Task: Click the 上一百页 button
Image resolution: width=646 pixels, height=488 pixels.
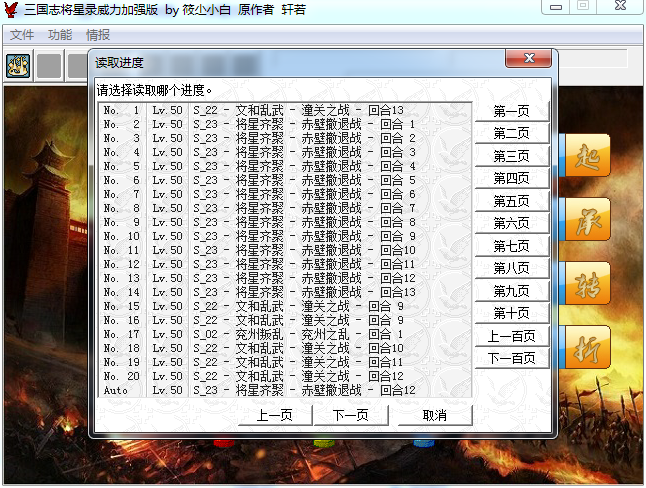Action: [x=512, y=336]
